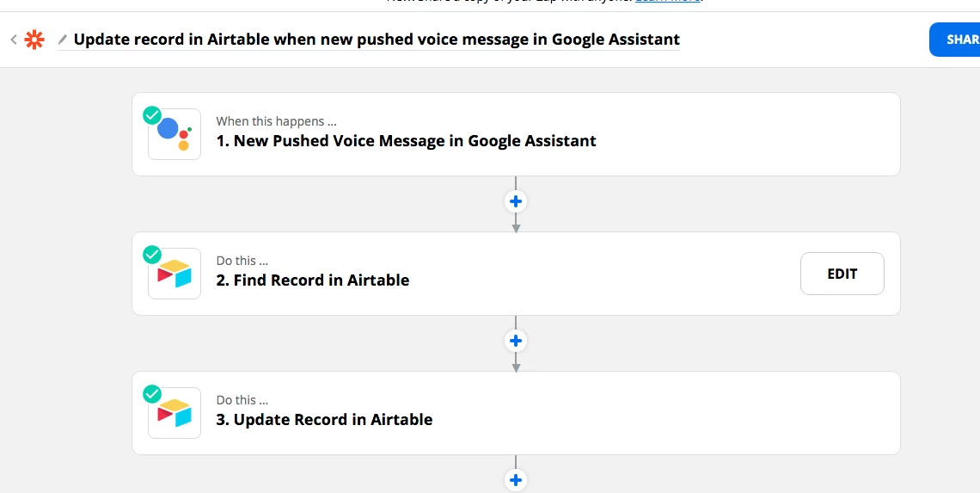Click the Zapier orange asterisk logo
Viewport: 980px width, 493px height.
tap(34, 40)
